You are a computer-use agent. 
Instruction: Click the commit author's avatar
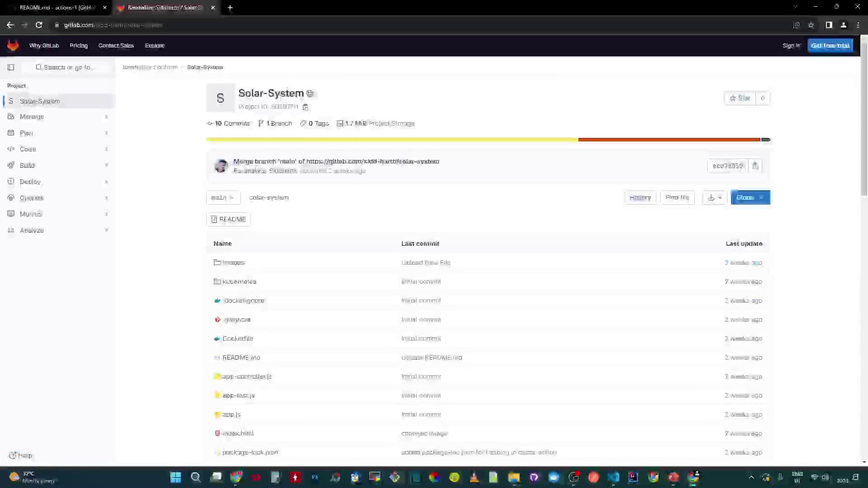(221, 166)
